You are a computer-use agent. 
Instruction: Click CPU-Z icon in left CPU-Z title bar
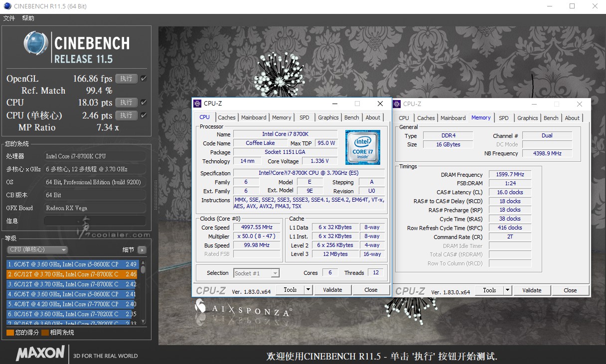click(x=197, y=104)
